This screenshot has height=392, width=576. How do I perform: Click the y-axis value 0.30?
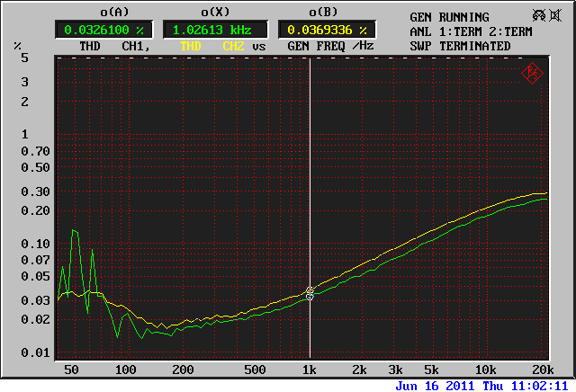tap(35, 192)
